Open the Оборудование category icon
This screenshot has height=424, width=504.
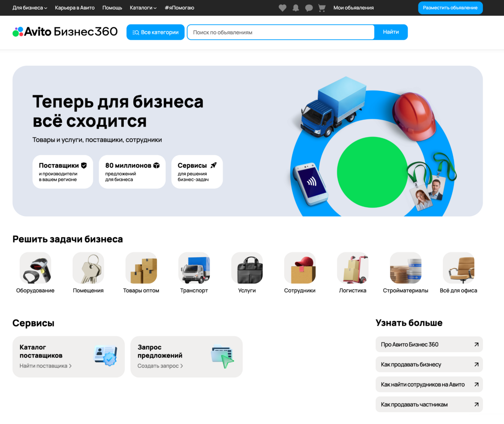[35, 268]
